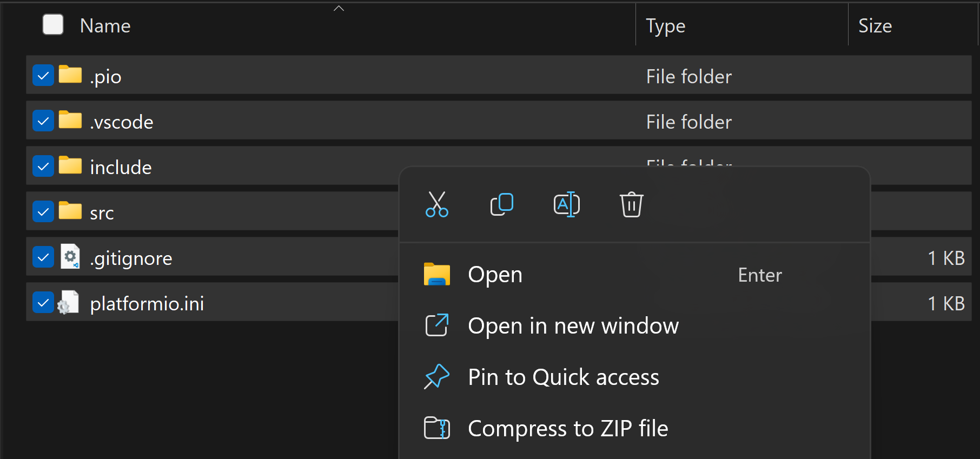Select the Cut icon in the context menu
Screen dimensions: 980x459
point(436,204)
